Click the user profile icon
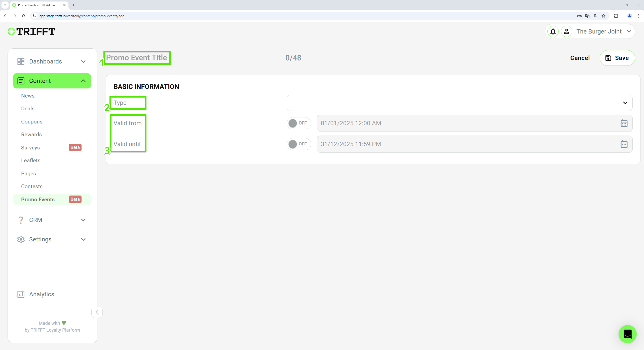 (567, 31)
